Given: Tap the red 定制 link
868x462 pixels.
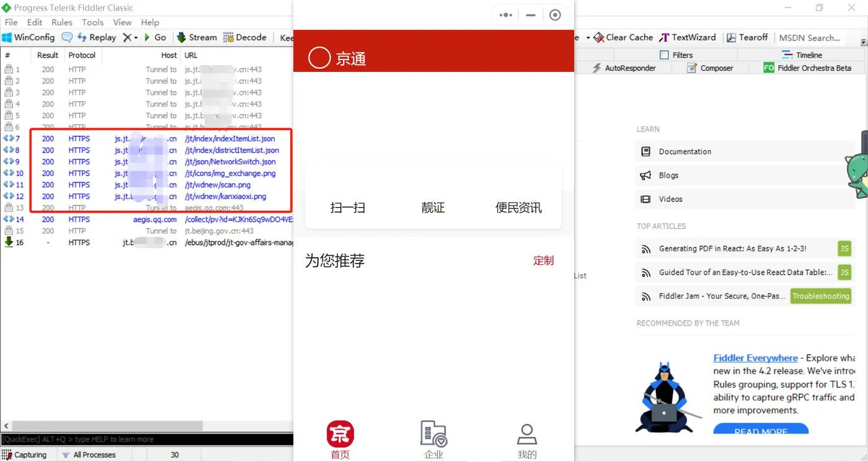Looking at the screenshot, I should [x=544, y=260].
